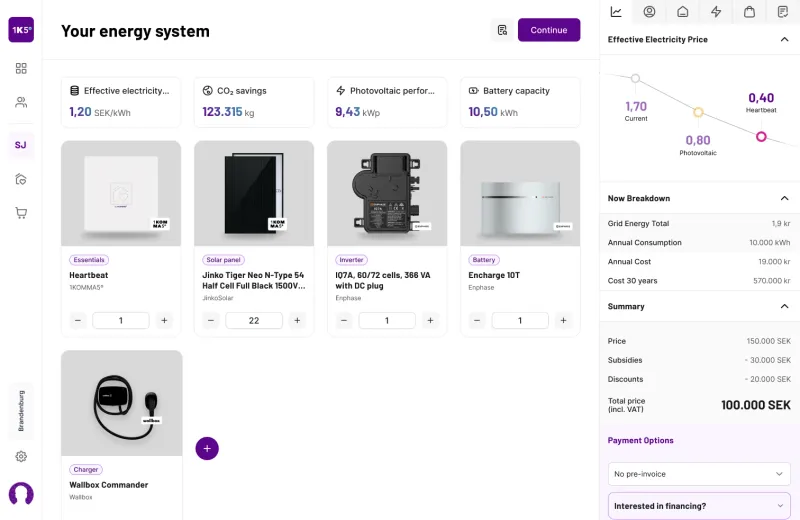Switch to the shopping bag tab

point(749,12)
